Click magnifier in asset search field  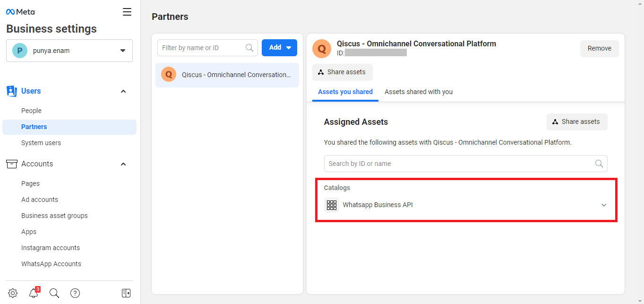(x=599, y=164)
